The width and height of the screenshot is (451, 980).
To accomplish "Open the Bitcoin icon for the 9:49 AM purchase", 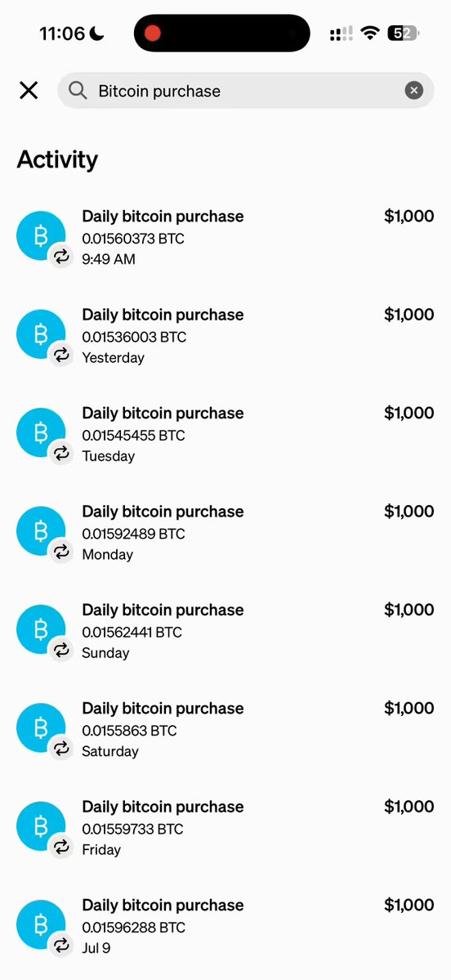I will [x=41, y=235].
